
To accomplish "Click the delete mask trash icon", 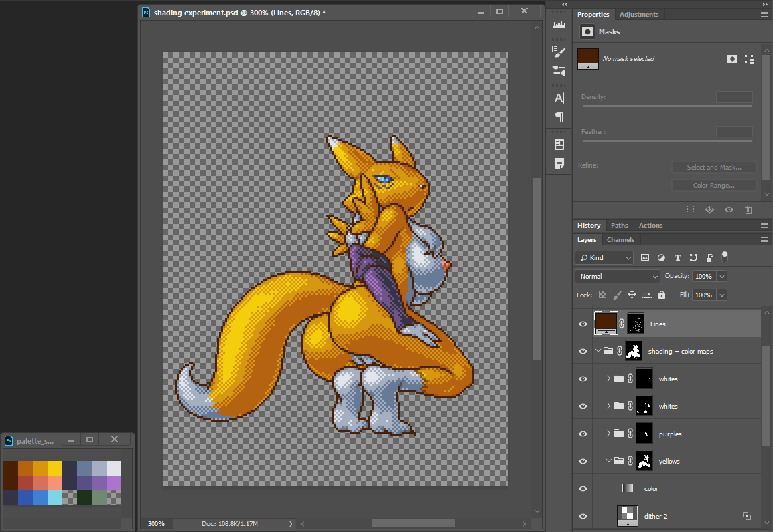I will coord(749,210).
